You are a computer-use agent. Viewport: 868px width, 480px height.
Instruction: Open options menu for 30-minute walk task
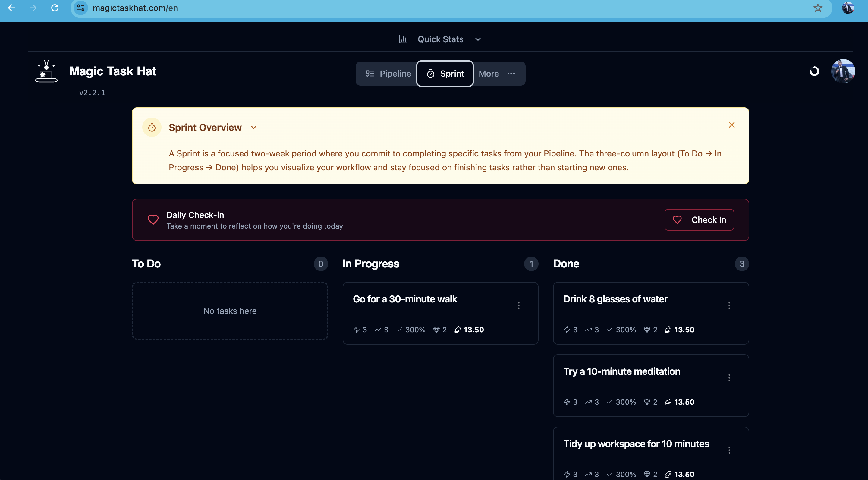point(519,305)
